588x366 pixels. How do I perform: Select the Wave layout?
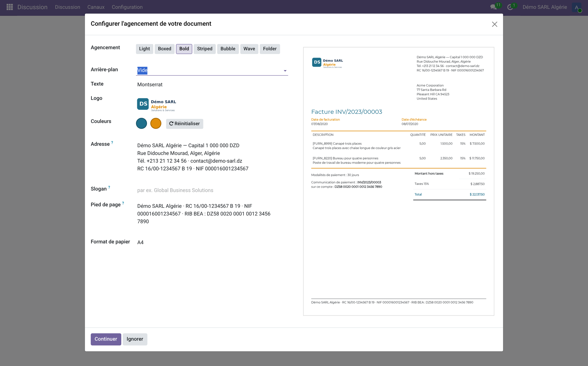coord(249,49)
